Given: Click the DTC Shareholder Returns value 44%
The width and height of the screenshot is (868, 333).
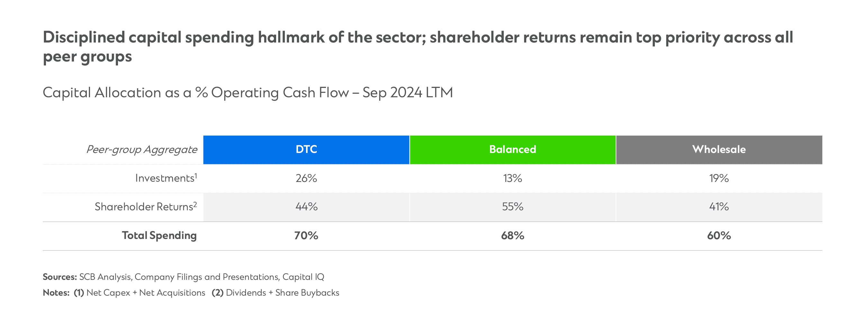Looking at the screenshot, I should click(x=306, y=206).
